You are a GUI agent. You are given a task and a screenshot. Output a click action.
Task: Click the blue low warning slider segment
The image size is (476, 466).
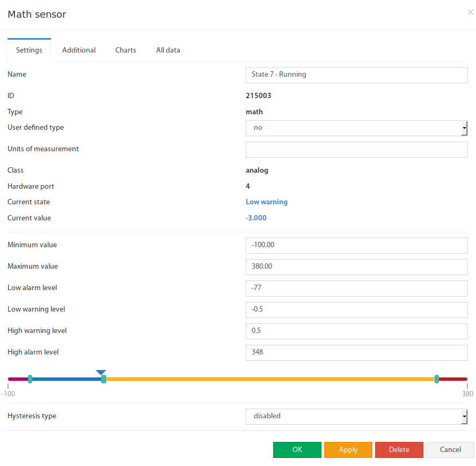tap(67, 379)
